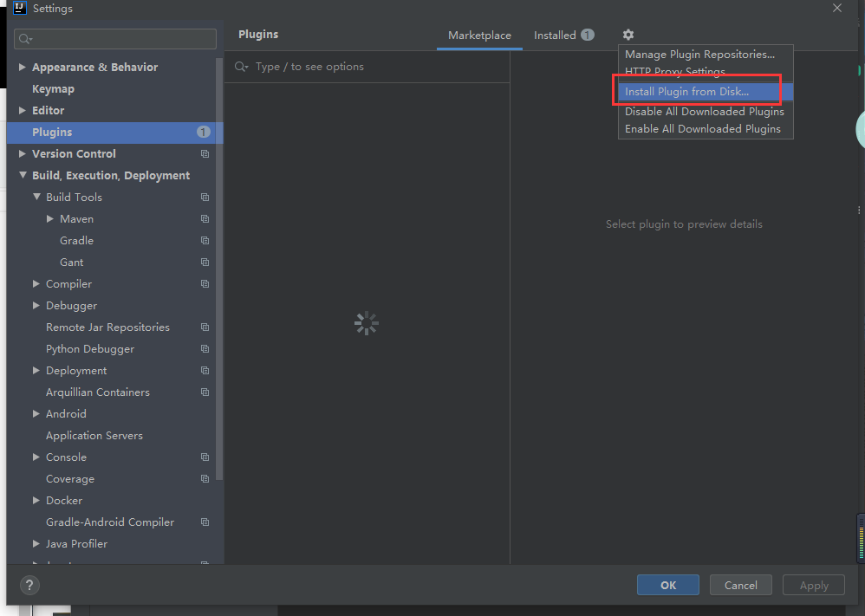Screen dimensions: 865x616
Task: Click the Cancel button
Action: click(740, 585)
